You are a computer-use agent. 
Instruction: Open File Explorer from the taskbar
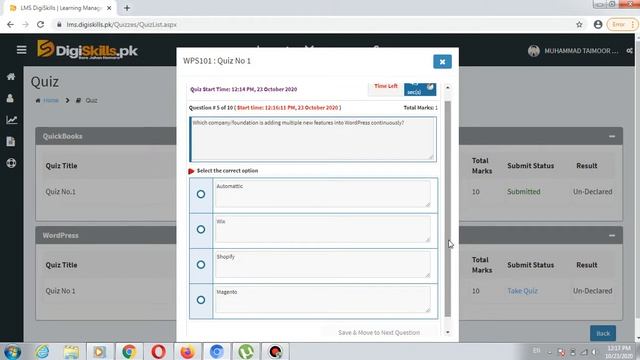(x=71, y=351)
